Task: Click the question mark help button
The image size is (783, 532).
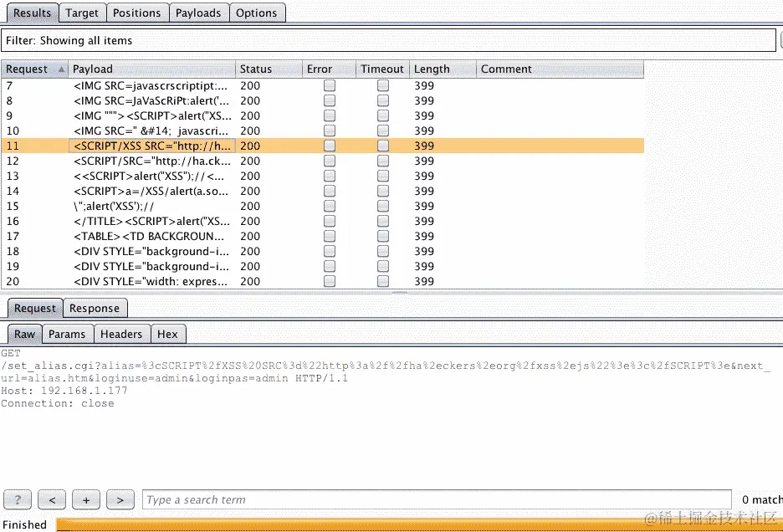Action: coord(18,499)
